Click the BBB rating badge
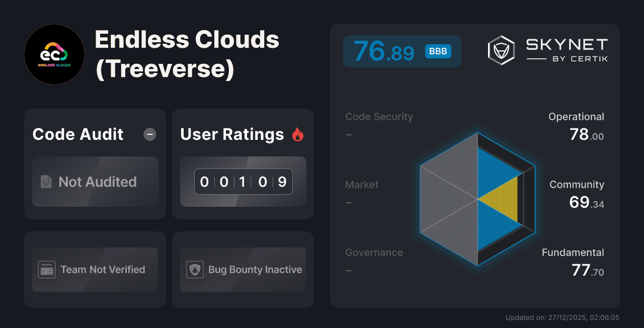The image size is (644, 328). pos(437,51)
